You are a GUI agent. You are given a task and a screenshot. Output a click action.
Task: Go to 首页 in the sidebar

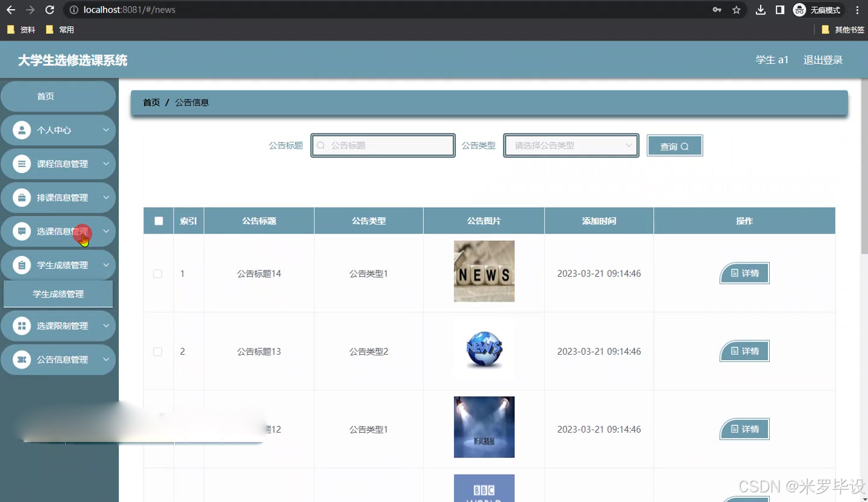coord(58,96)
